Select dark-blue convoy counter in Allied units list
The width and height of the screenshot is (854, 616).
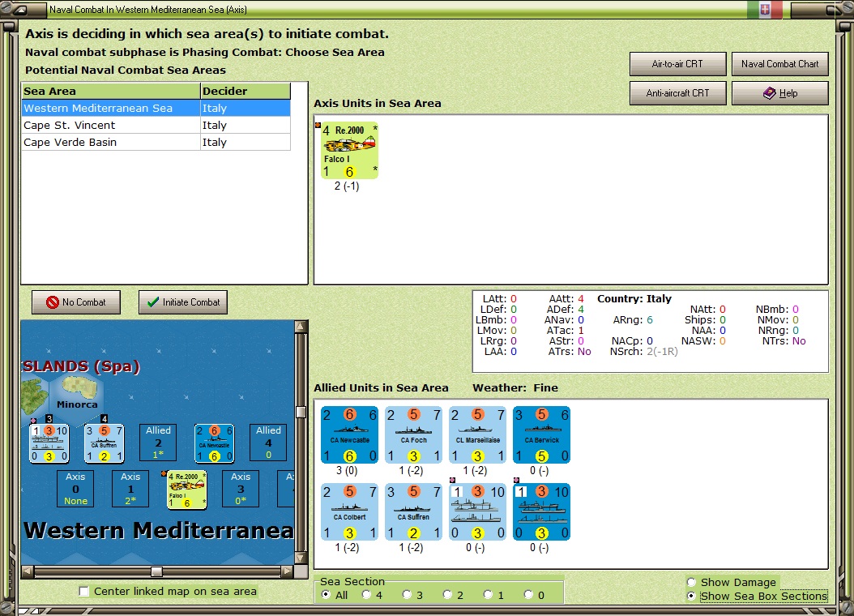tap(541, 512)
